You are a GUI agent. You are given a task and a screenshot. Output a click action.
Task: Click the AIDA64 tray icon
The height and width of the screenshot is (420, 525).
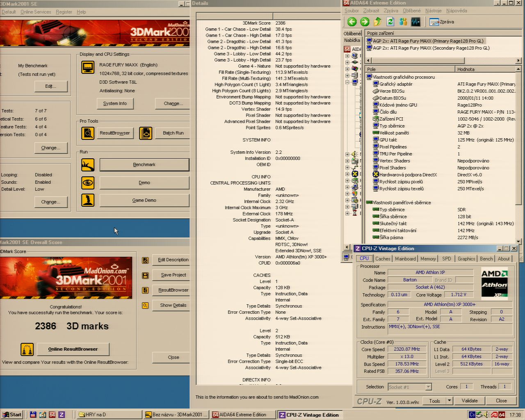tap(502, 415)
